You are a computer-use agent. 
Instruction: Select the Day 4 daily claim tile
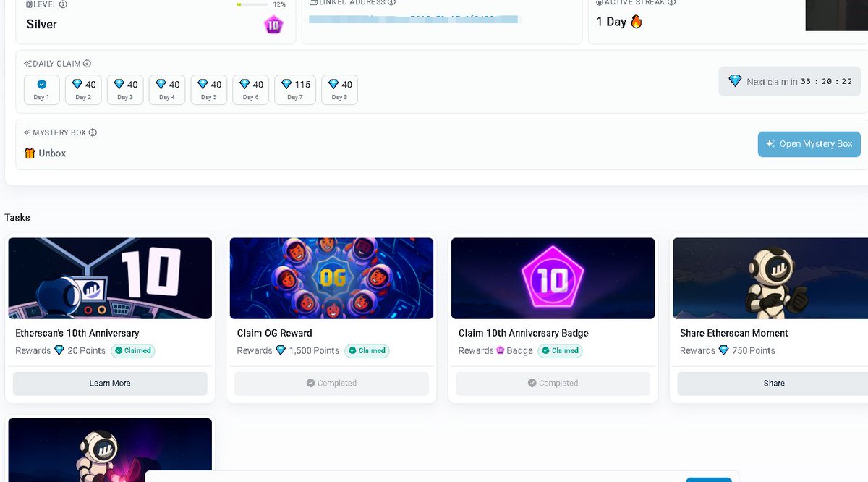click(x=167, y=90)
